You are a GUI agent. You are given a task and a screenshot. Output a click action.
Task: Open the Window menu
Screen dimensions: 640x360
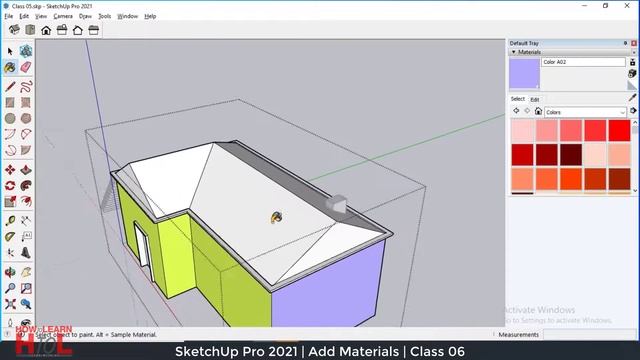click(127, 16)
